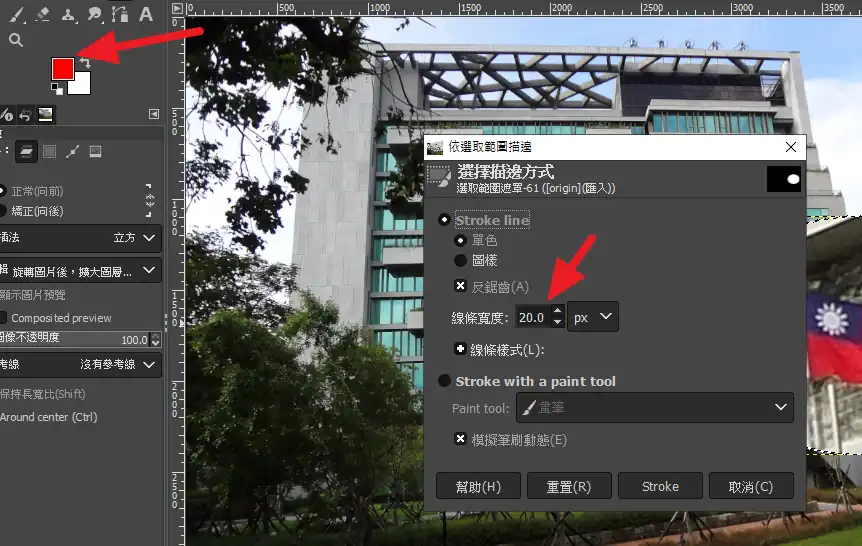Image resolution: width=862 pixels, height=546 pixels.
Task: Swap foreground and background colors
Action: (85, 63)
